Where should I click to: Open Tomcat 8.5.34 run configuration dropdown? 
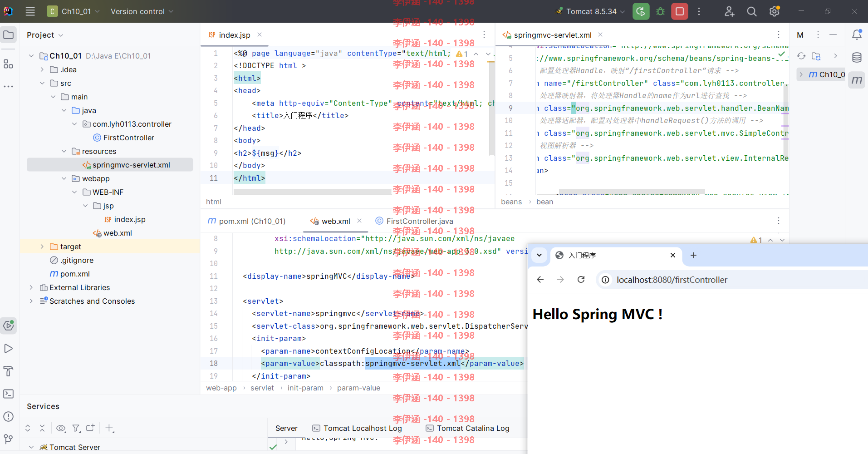coord(591,11)
